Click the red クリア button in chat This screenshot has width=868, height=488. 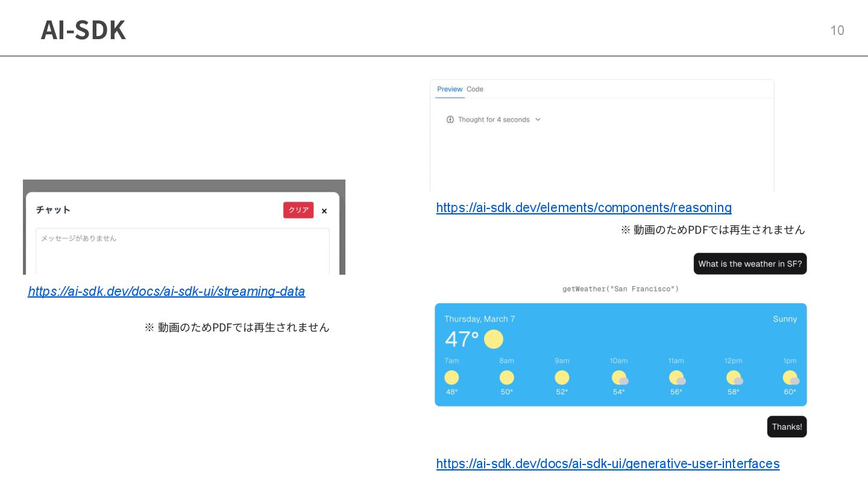tap(298, 210)
